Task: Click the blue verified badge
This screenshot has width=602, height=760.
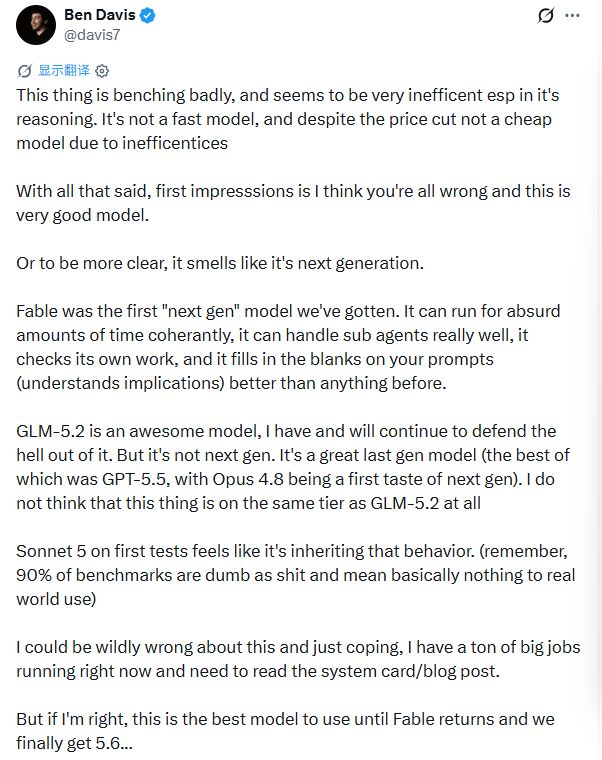Action: click(x=147, y=16)
